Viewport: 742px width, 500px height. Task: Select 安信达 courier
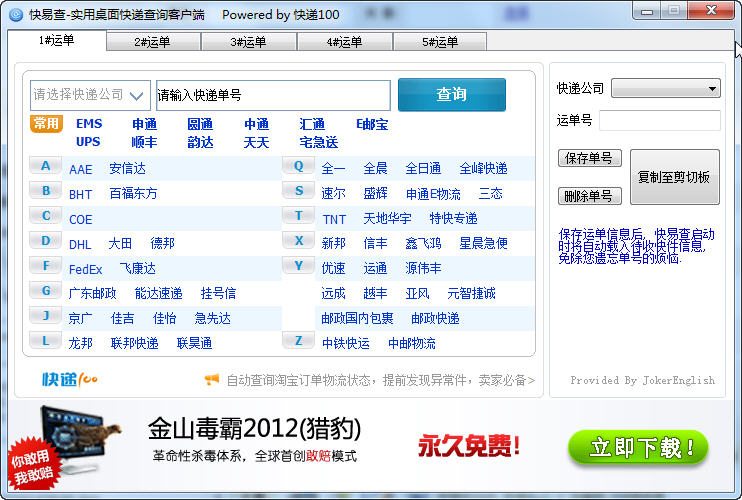(x=127, y=168)
